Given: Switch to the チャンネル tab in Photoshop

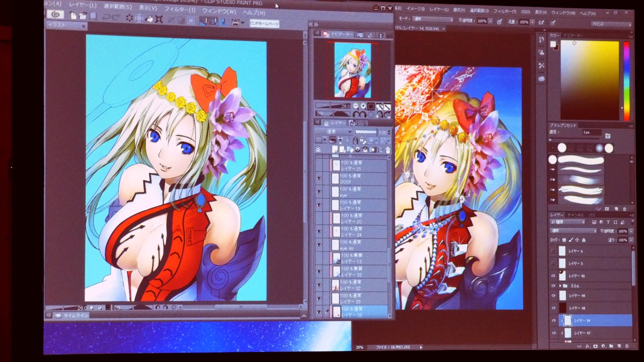Looking at the screenshot, I should [575, 215].
